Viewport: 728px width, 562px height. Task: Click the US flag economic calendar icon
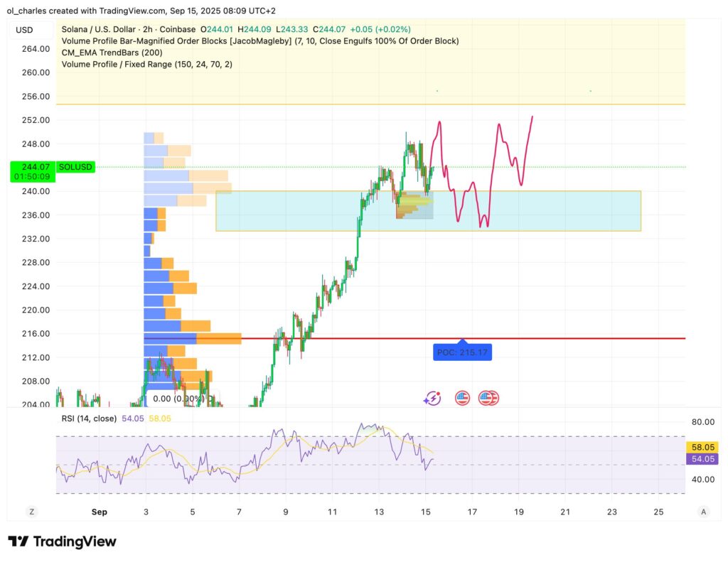click(x=463, y=398)
